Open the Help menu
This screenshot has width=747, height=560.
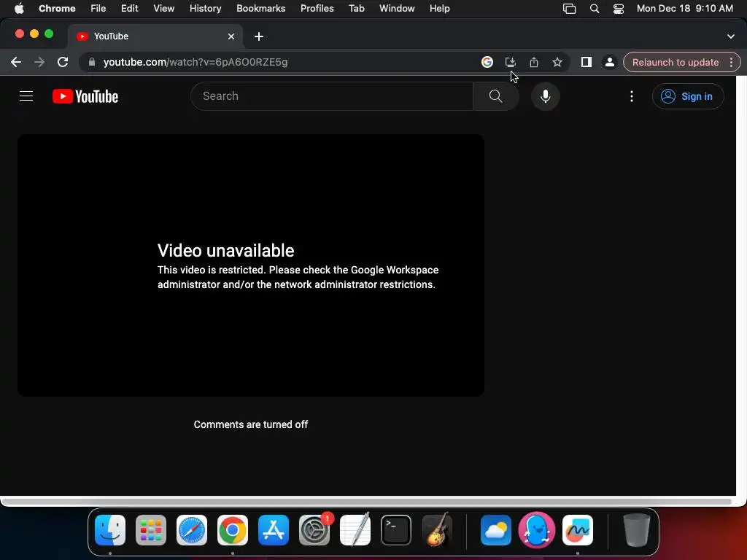(440, 8)
